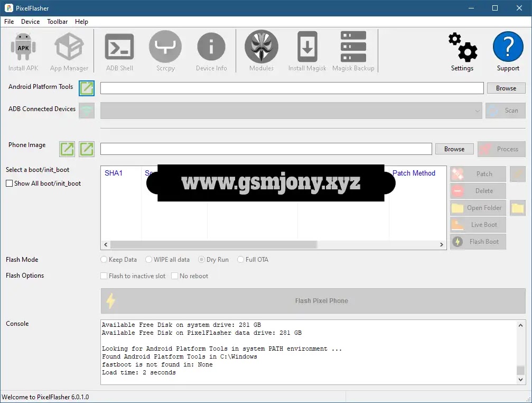Open the File menu
Viewport: 532px width, 403px height.
[9, 21]
